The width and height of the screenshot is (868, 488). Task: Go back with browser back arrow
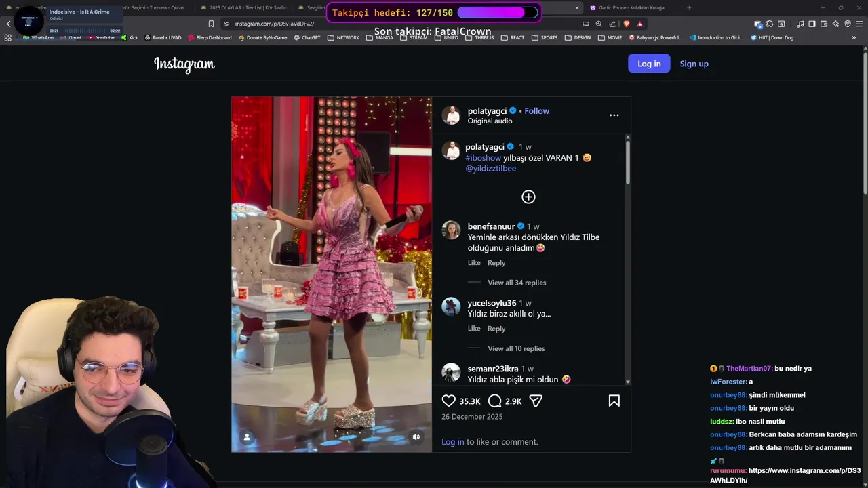pyautogui.click(x=8, y=24)
